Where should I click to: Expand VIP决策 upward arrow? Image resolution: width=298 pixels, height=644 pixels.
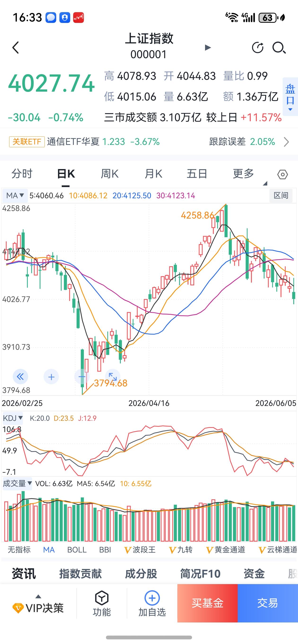[38, 596]
